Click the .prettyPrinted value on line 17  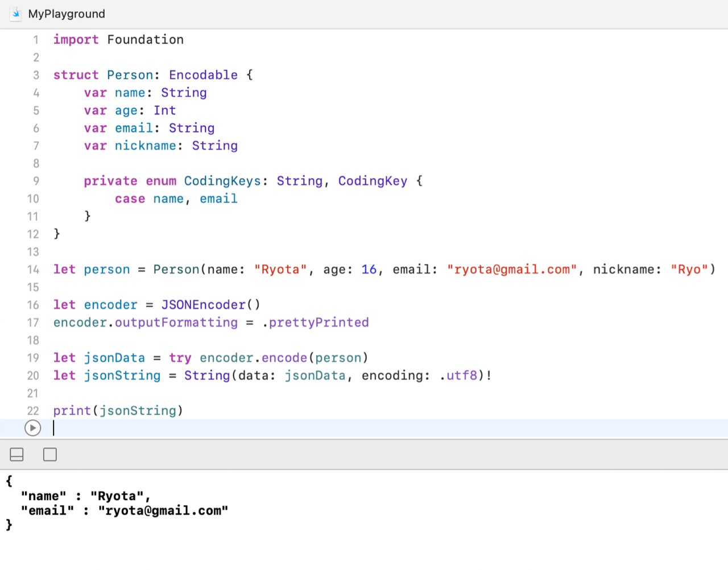pos(316,323)
